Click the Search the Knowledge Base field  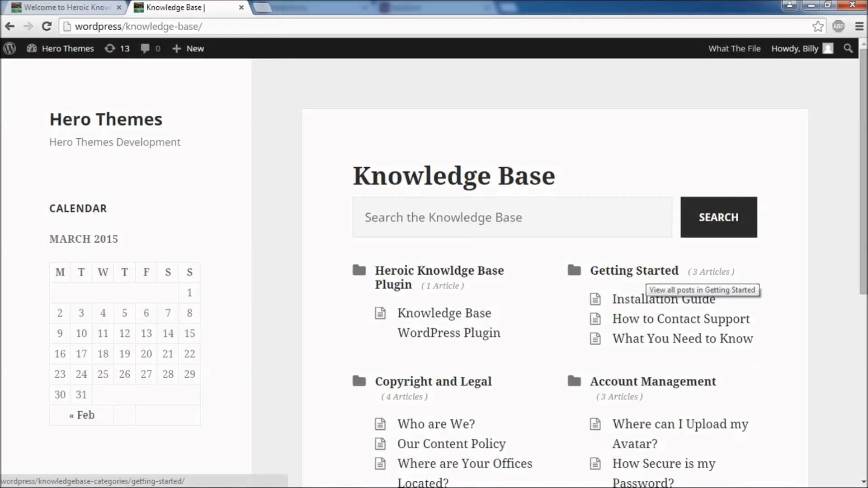[x=511, y=217]
